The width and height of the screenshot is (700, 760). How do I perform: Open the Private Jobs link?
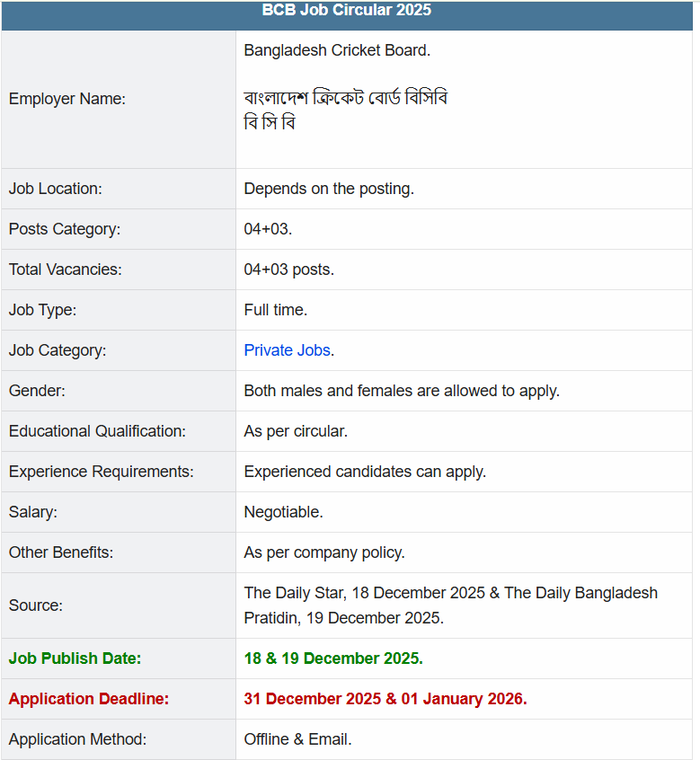[287, 350]
